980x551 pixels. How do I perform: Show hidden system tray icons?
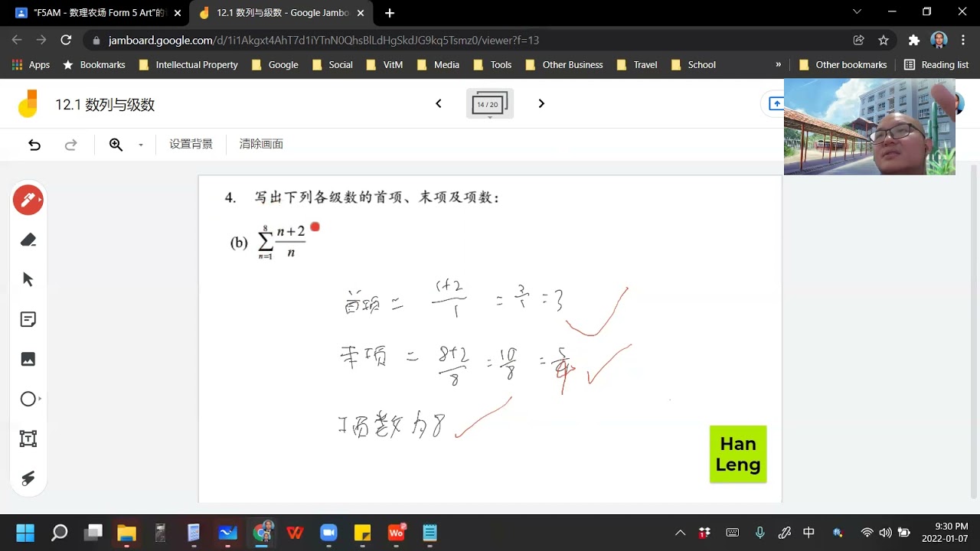pos(680,533)
